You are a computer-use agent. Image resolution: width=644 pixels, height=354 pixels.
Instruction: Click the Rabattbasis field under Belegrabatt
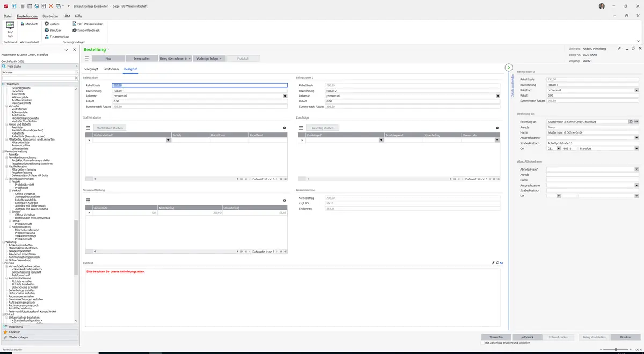click(200, 85)
